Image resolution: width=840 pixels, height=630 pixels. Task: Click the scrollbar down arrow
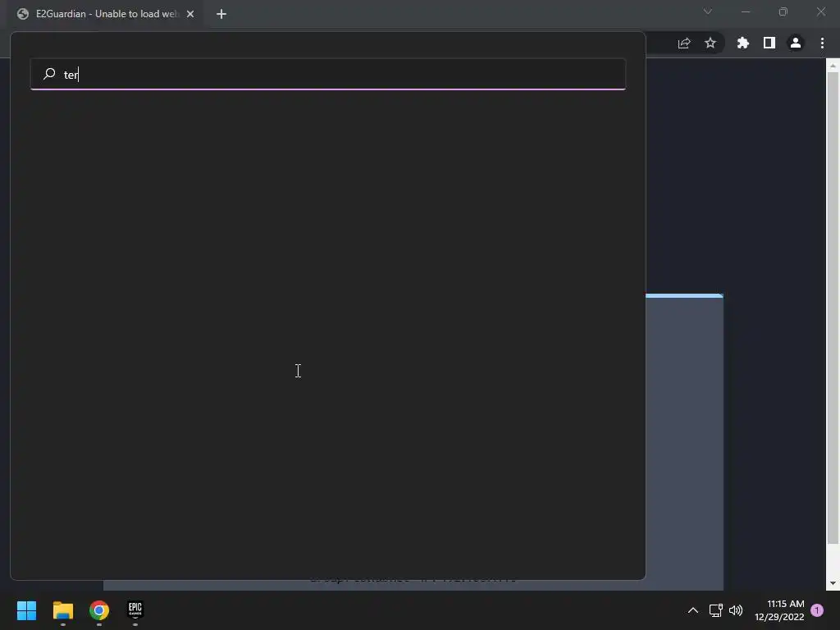833,583
